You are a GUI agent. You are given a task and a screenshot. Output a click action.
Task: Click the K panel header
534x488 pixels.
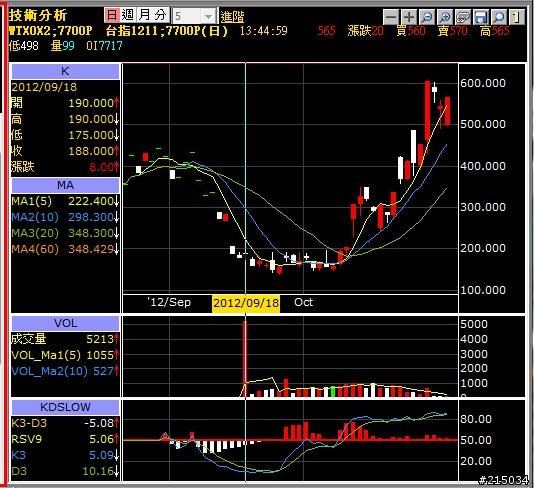(65, 72)
